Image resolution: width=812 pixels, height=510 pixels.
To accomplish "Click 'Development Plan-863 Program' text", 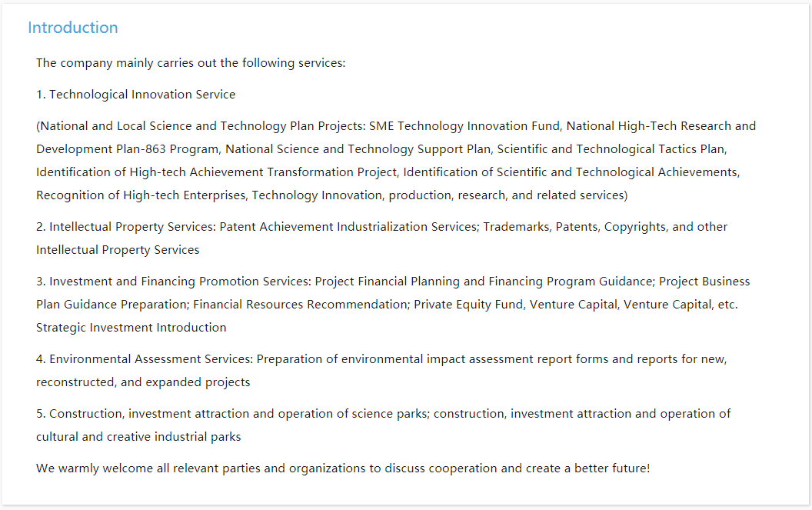I will [x=128, y=149].
